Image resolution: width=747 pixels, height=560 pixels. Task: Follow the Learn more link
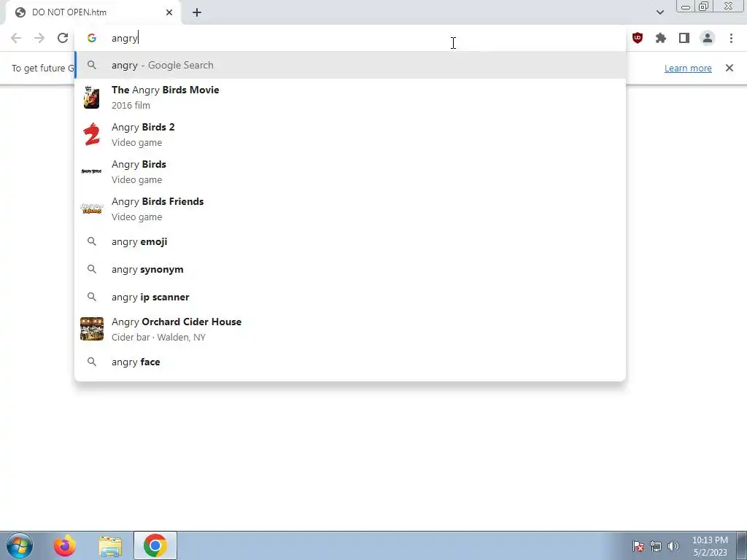pyautogui.click(x=688, y=68)
